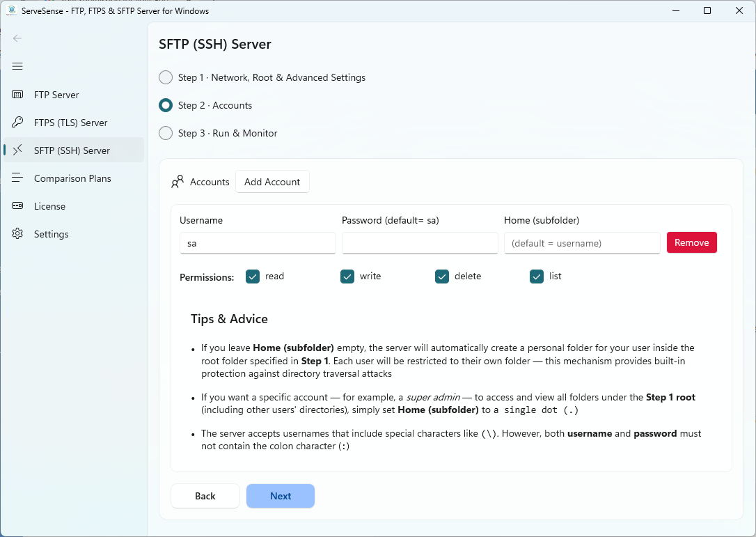Image resolution: width=756 pixels, height=537 pixels.
Task: Click the SFTP (SSH) Server page heading
Action: pyautogui.click(x=215, y=45)
